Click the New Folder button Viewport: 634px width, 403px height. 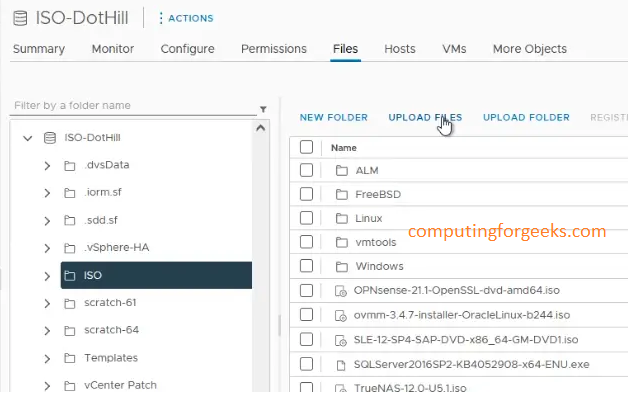[333, 117]
